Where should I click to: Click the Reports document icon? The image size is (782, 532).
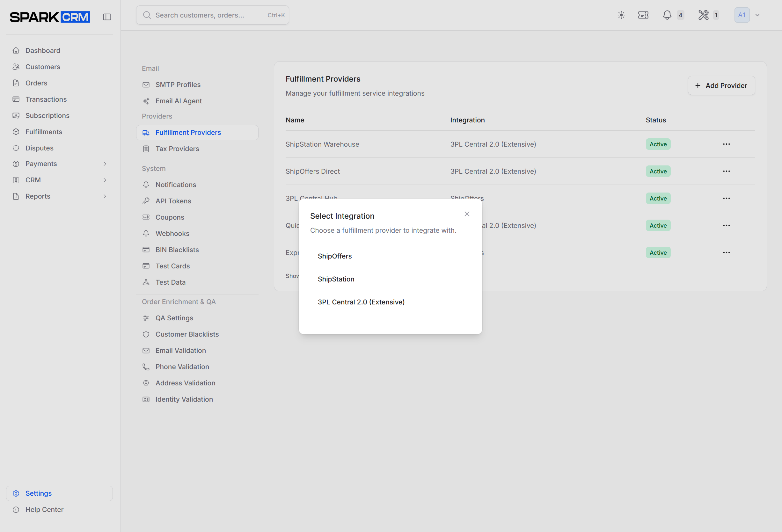[x=16, y=196]
